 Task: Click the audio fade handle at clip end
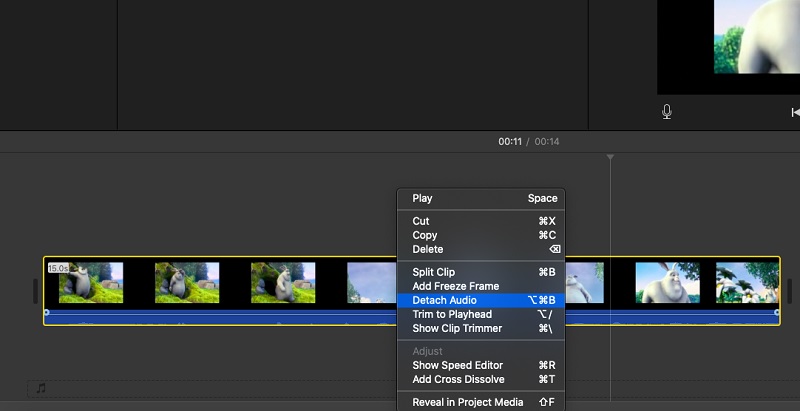click(777, 312)
